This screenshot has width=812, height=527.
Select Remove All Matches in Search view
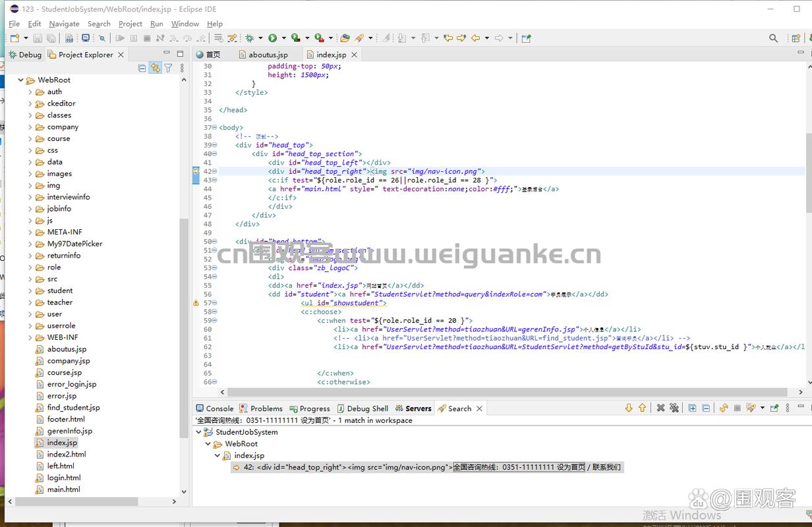[x=674, y=408]
